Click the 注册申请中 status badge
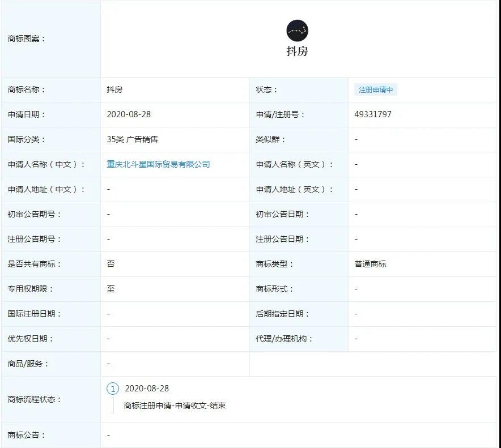 pyautogui.click(x=376, y=90)
